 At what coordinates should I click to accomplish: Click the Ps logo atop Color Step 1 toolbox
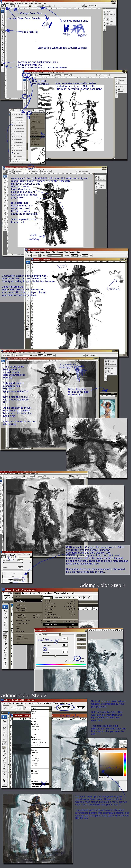(5, 607)
